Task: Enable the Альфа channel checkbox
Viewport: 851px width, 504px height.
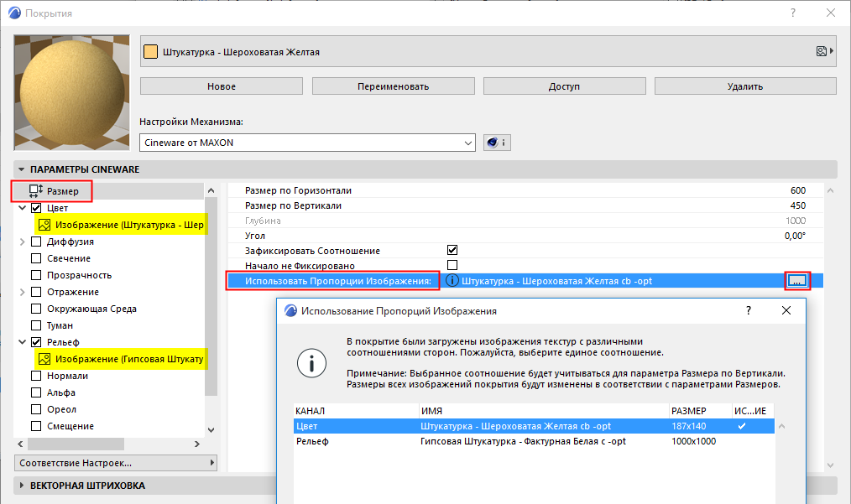Action: (36, 392)
